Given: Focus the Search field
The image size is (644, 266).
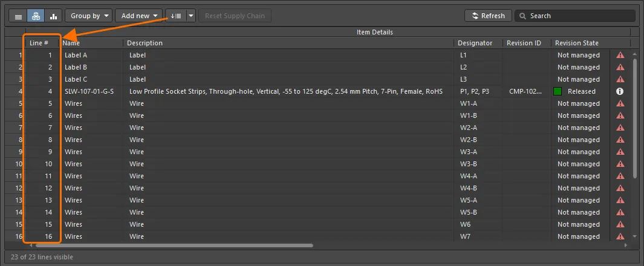Looking at the screenshot, I should 574,16.
